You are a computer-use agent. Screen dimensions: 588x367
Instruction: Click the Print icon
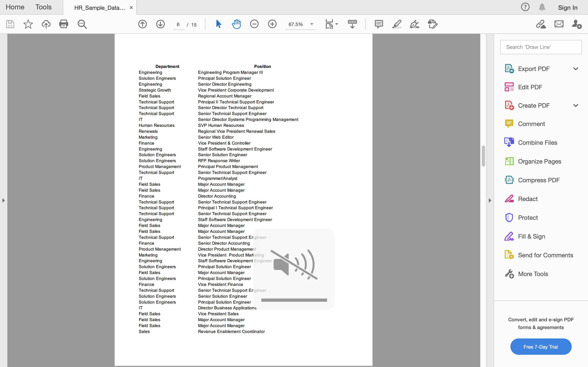pyautogui.click(x=64, y=24)
